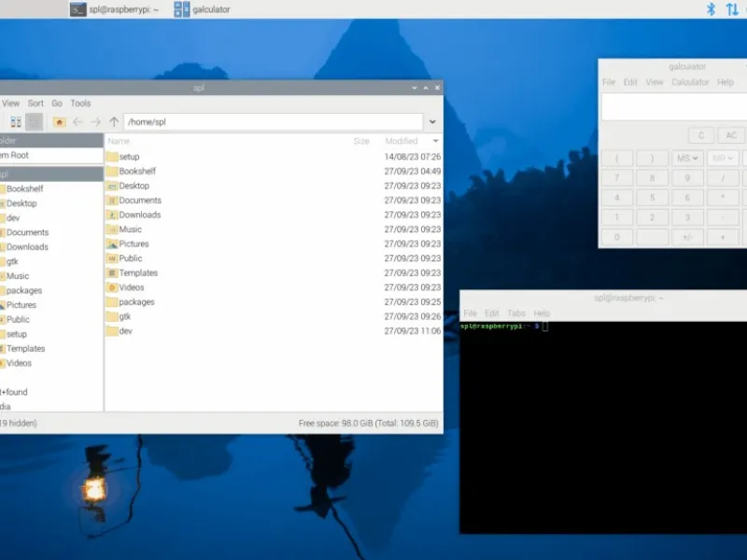Viewport: 747px width, 560px height.
Task: Click the packages folder icon in the file list
Action: click(x=112, y=301)
